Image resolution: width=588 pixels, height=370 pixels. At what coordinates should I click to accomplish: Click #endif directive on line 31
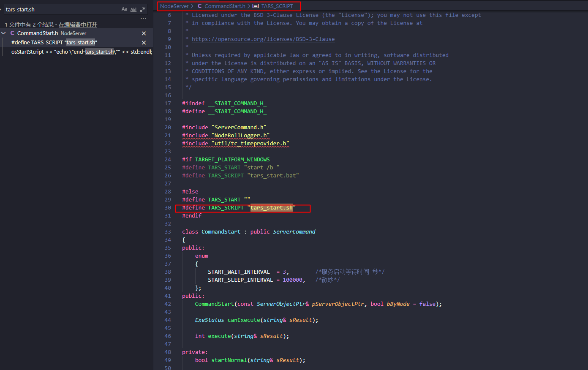(x=192, y=216)
